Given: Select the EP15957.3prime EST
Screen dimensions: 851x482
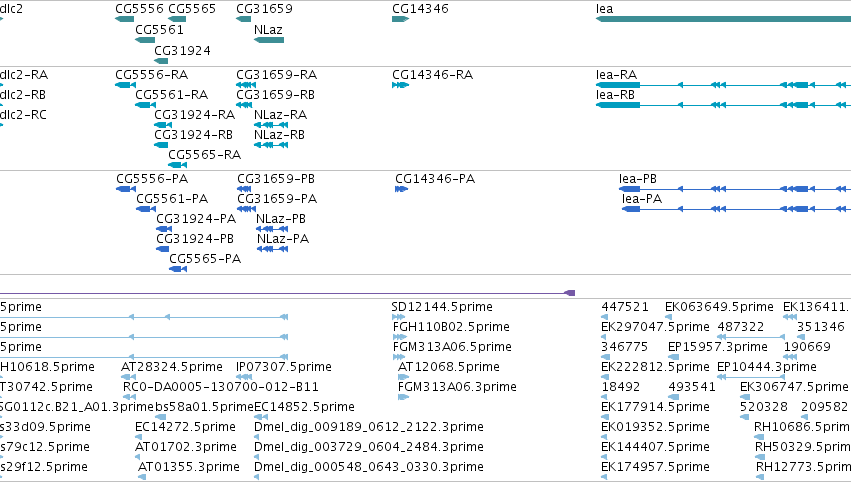Looking at the screenshot, I should pyautogui.click(x=674, y=357).
